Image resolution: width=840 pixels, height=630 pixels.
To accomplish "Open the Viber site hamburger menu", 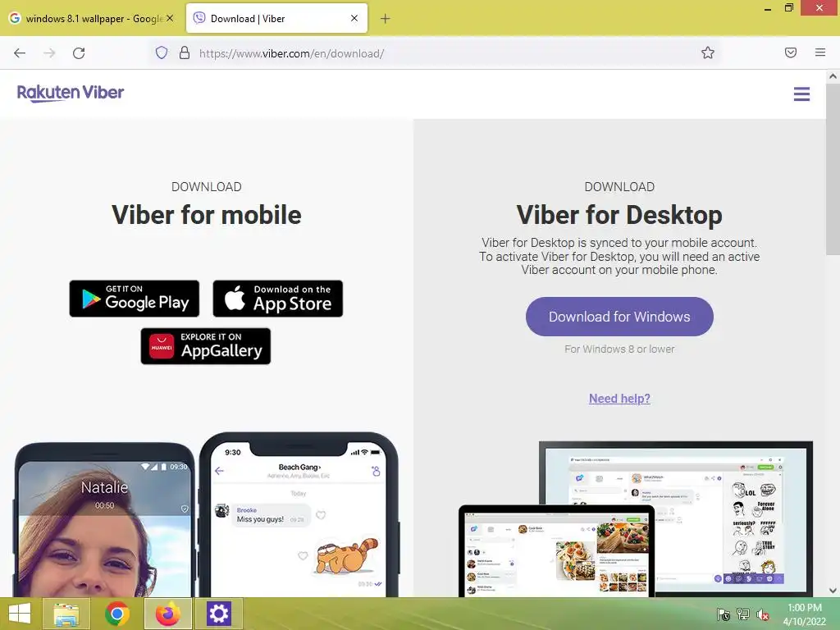I will coord(801,94).
